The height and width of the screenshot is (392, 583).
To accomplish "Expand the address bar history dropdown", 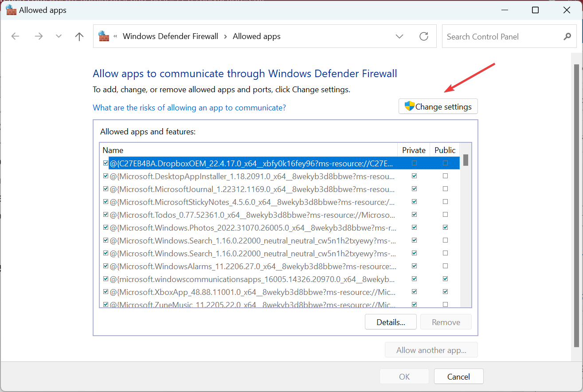I will tap(399, 36).
